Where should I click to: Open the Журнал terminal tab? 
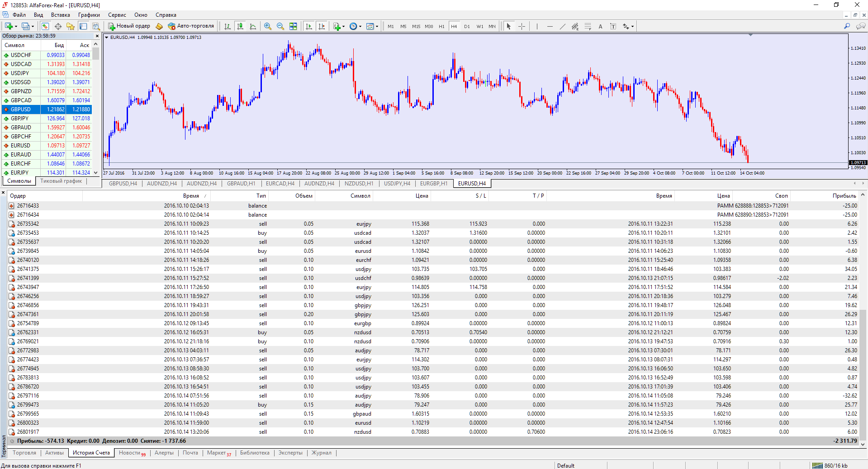(x=321, y=453)
